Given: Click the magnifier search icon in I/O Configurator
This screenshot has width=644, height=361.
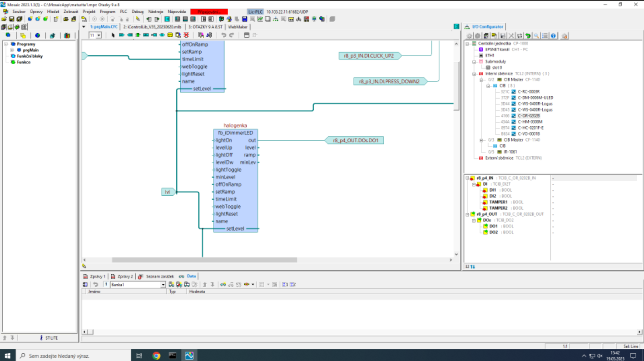Looking at the screenshot, I should pyautogui.click(x=536, y=36).
